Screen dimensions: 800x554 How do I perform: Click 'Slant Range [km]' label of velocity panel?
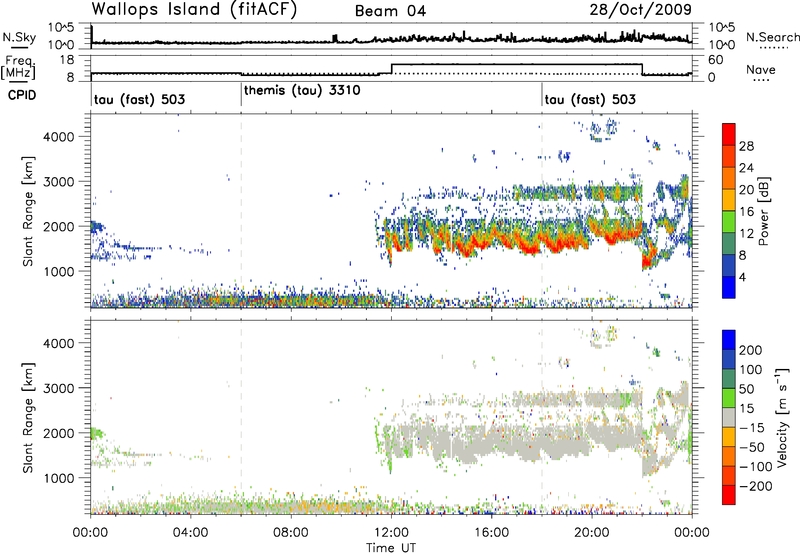29,418
